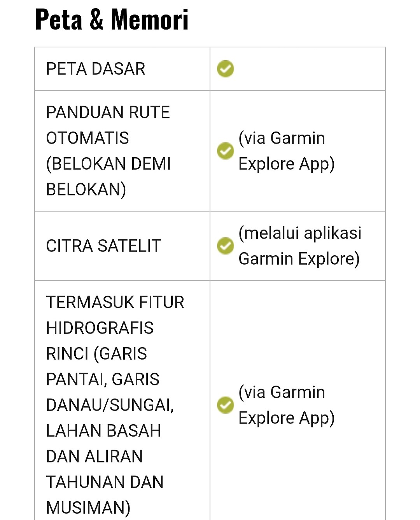This screenshot has width=420, height=520.
Task: Click the word HIDROGRAFIS
Action: pyautogui.click(x=100, y=328)
